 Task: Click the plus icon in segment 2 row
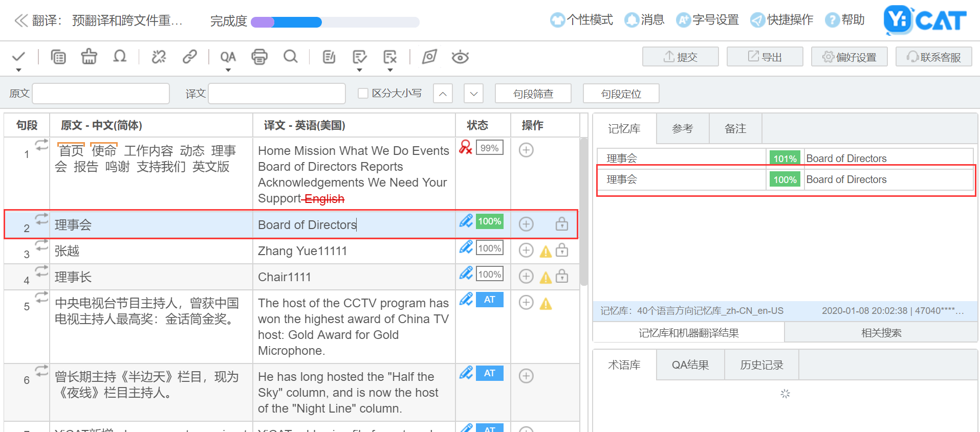coord(526,224)
